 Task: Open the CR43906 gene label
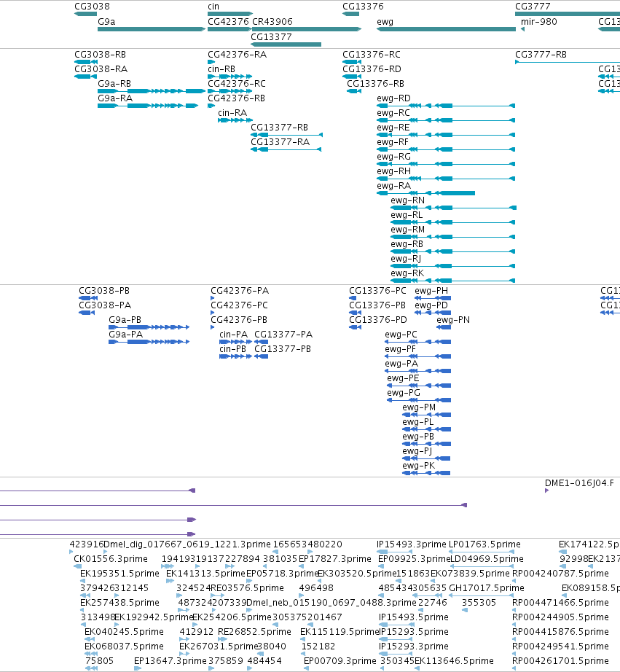272,22
